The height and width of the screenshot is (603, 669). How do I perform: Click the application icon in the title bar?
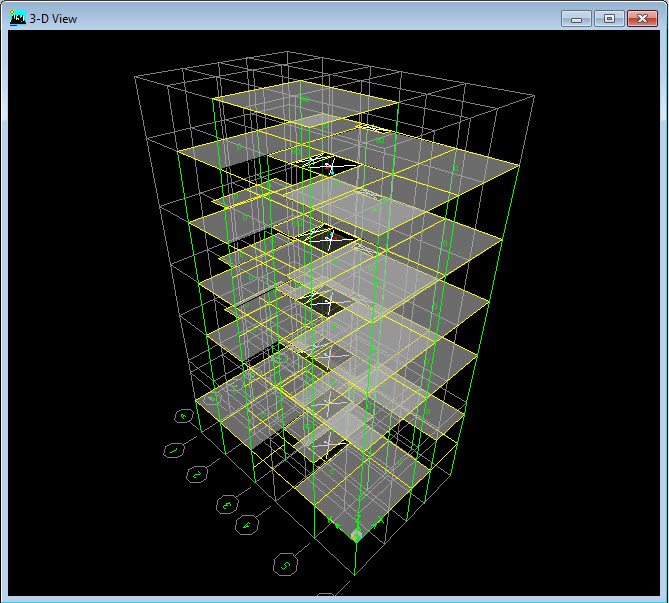point(17,18)
